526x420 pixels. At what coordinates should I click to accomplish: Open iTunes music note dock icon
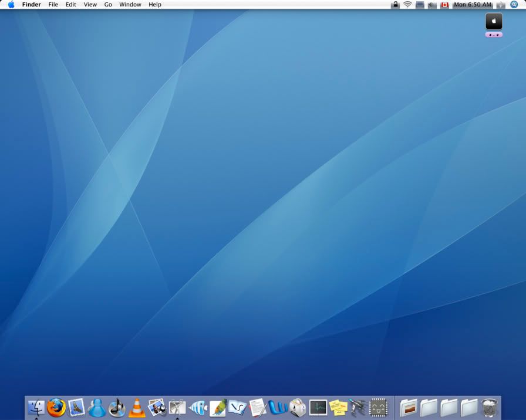[x=117, y=407]
